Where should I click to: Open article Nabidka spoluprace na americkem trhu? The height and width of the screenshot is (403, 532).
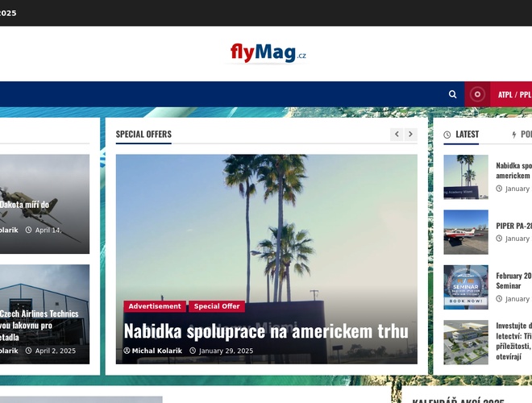coord(266,330)
